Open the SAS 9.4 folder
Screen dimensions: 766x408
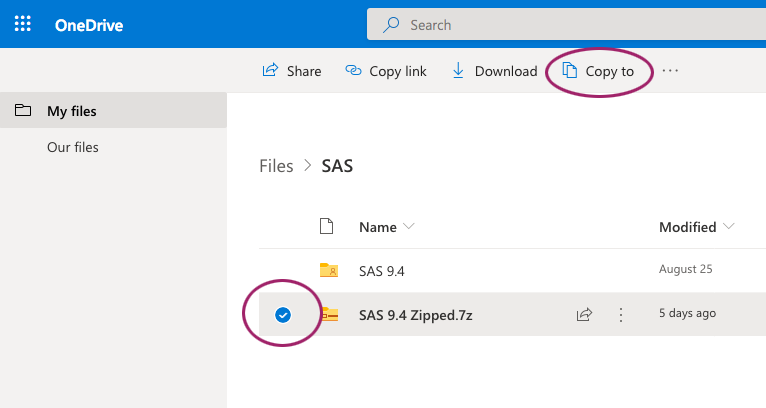click(382, 270)
